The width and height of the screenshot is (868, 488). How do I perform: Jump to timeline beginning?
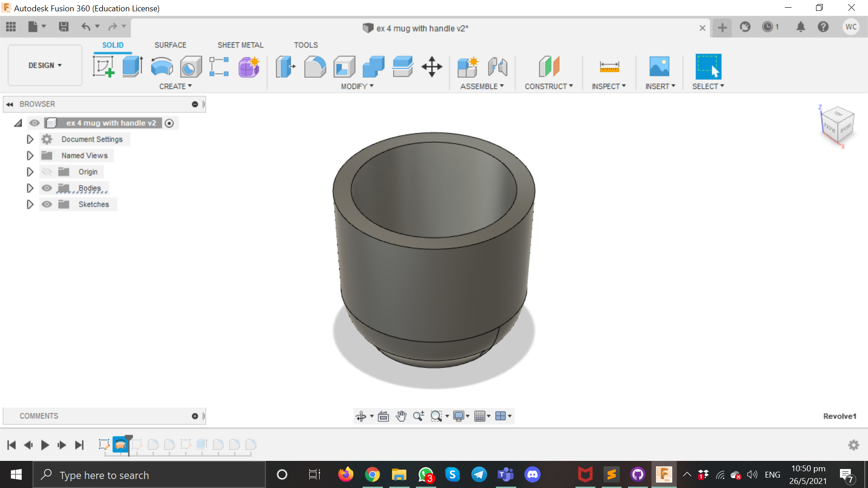12,445
